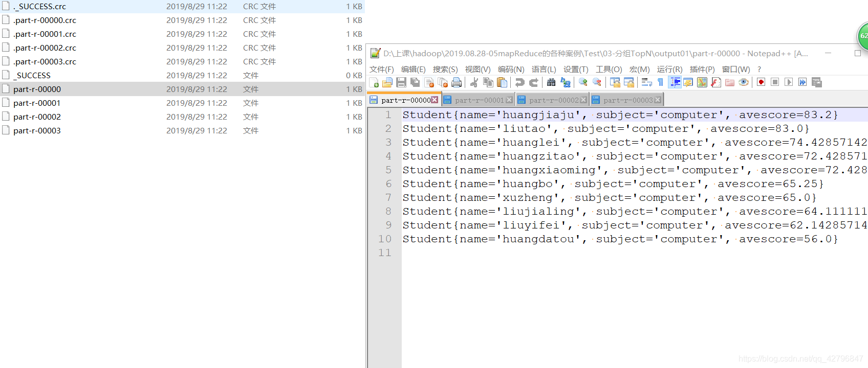Click the Undo arrow icon
Image resolution: width=868 pixels, height=368 pixels.
(x=520, y=82)
